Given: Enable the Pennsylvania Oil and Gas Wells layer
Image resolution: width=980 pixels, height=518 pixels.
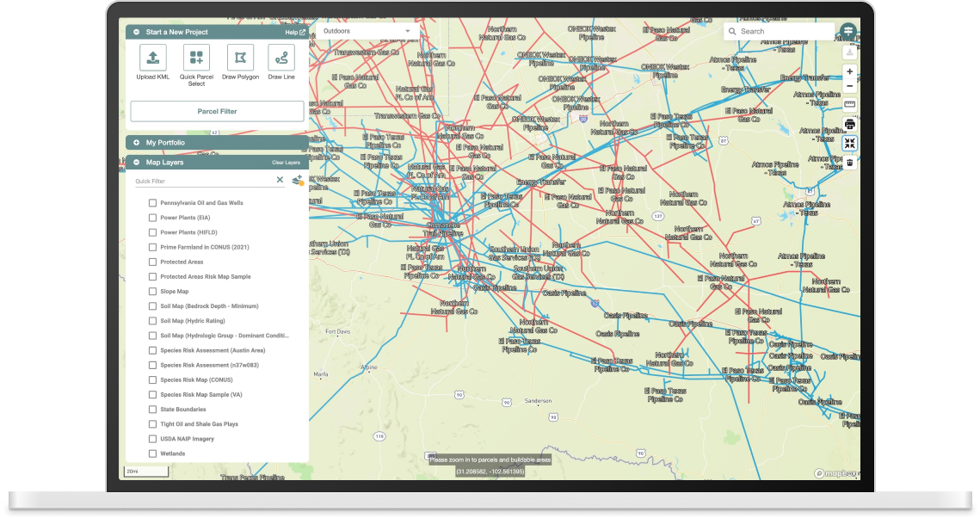Looking at the screenshot, I should (x=152, y=203).
